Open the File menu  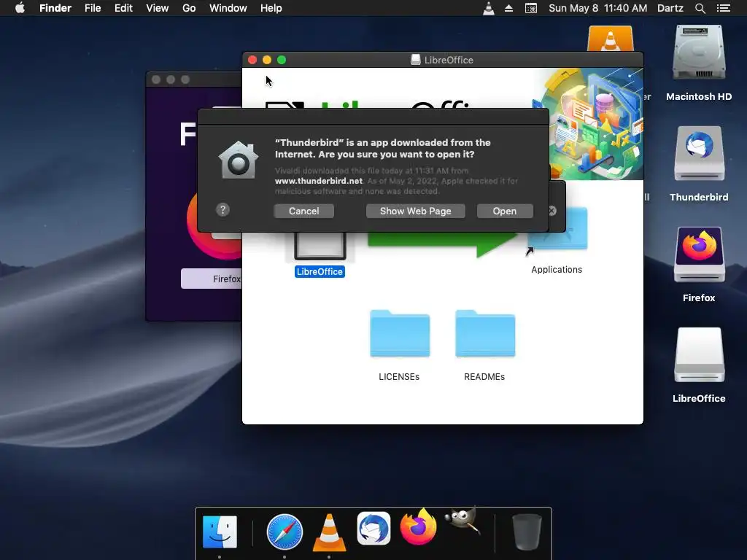pos(93,8)
